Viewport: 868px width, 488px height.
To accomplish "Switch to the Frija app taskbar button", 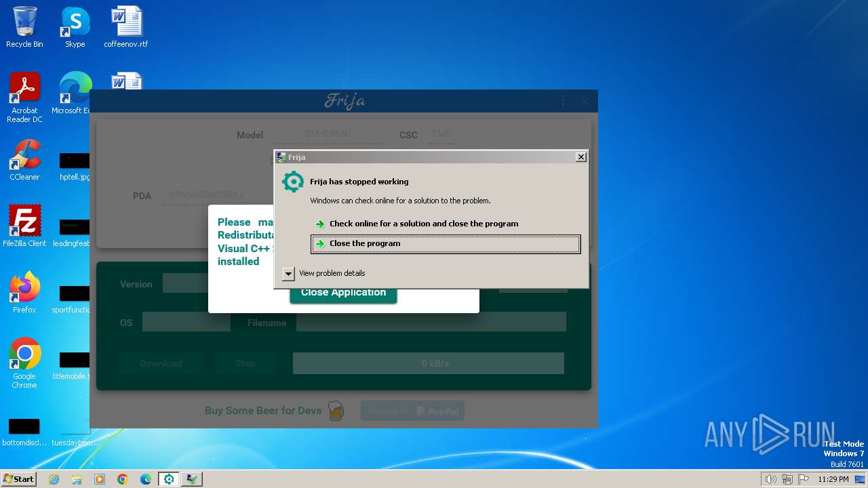I will [169, 479].
